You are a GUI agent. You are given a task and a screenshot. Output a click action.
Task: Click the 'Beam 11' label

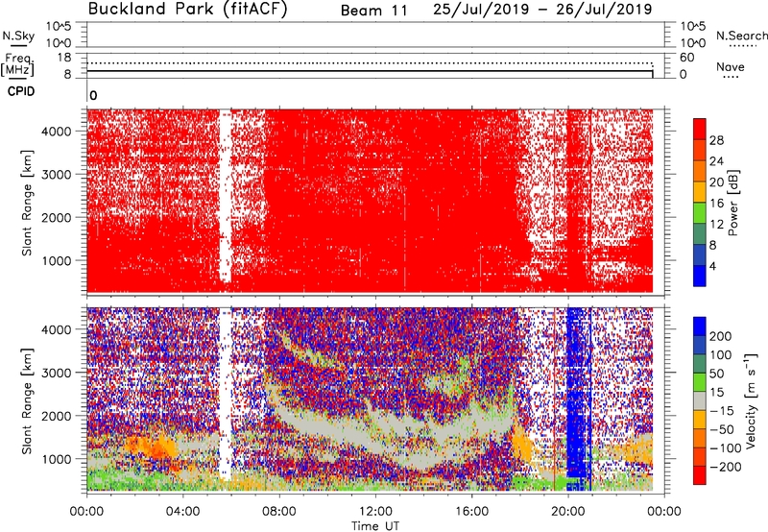coord(373,11)
